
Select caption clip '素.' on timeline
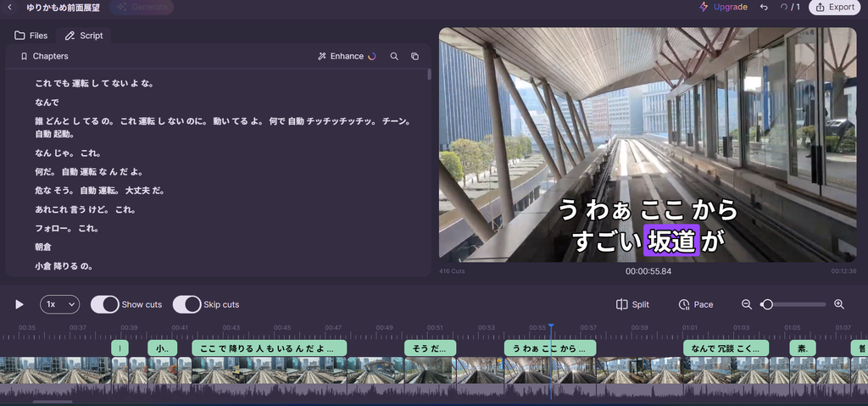(x=803, y=348)
